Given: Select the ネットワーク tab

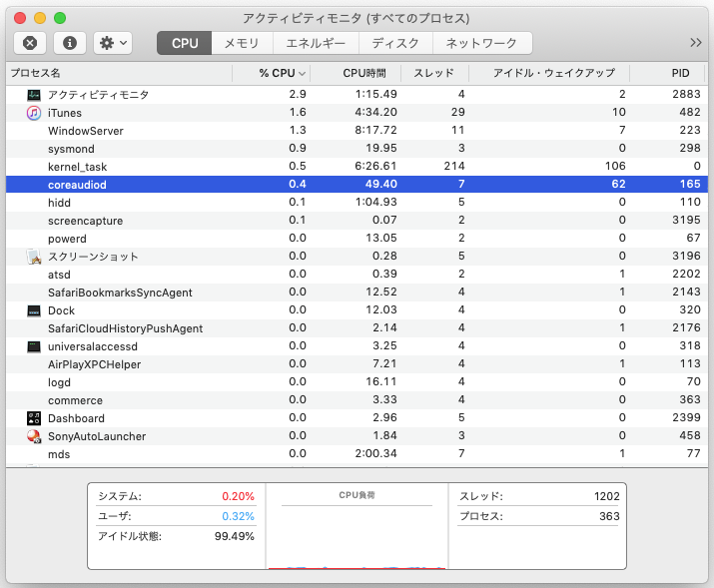Looking at the screenshot, I should [481, 43].
